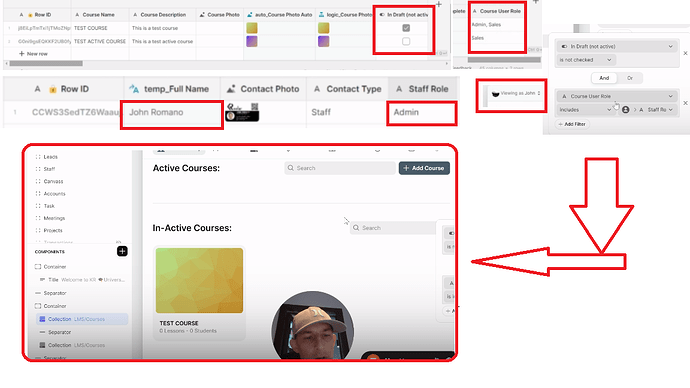Select the highlighted Collection LMS/Courses component
This screenshot has width=690, height=388.
coord(82,319)
